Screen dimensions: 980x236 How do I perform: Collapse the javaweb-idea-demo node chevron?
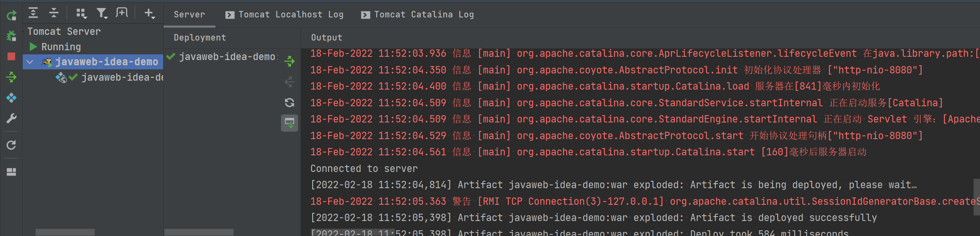click(30, 62)
